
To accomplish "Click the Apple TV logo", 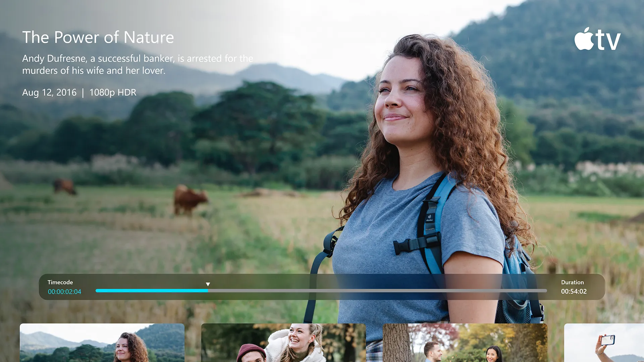I will pyautogui.click(x=597, y=39).
